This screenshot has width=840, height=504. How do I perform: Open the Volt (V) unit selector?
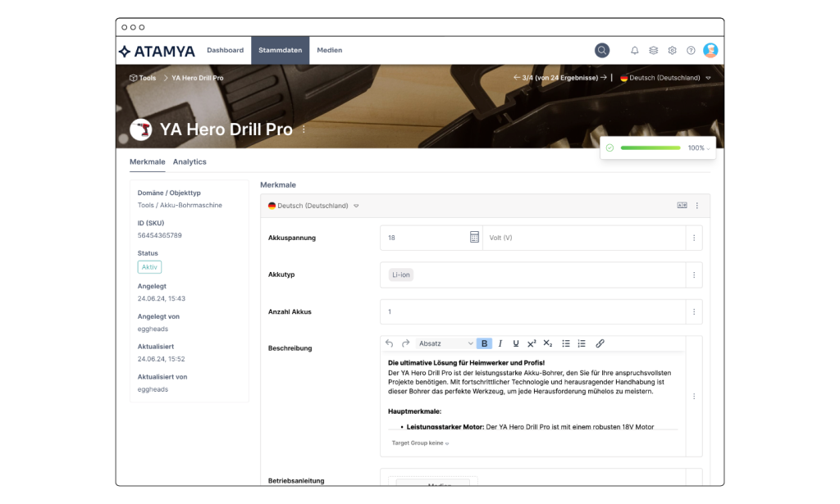pos(584,238)
